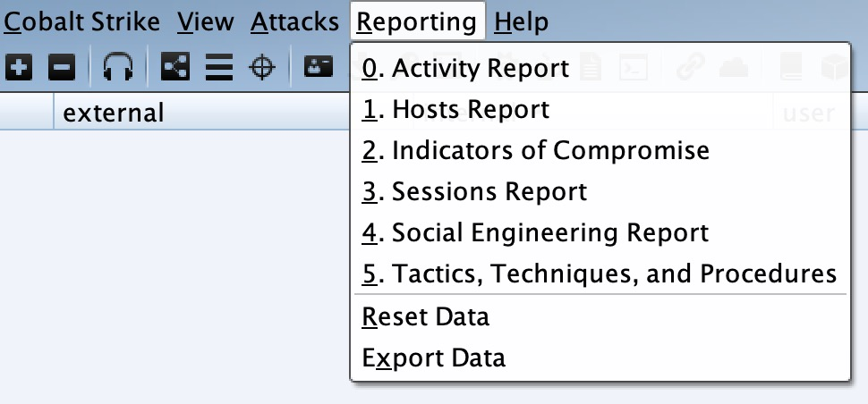Choose Tactics, Techniques, and Procedures report
Image resolution: width=868 pixels, height=404 pixels.
coord(599,274)
